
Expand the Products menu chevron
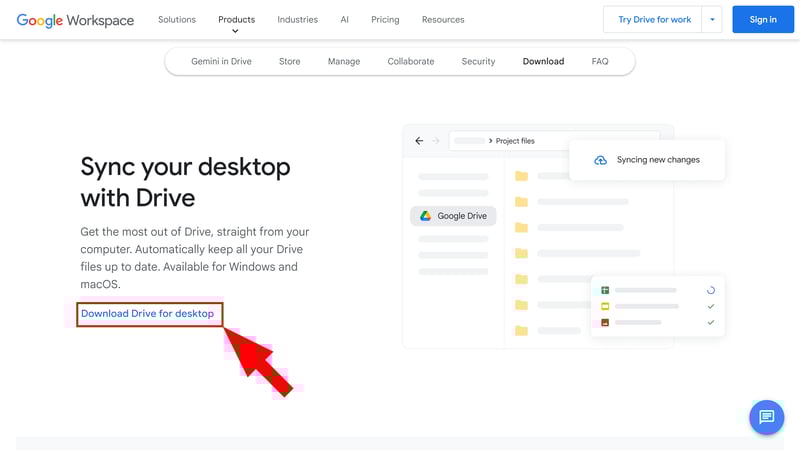tap(235, 31)
